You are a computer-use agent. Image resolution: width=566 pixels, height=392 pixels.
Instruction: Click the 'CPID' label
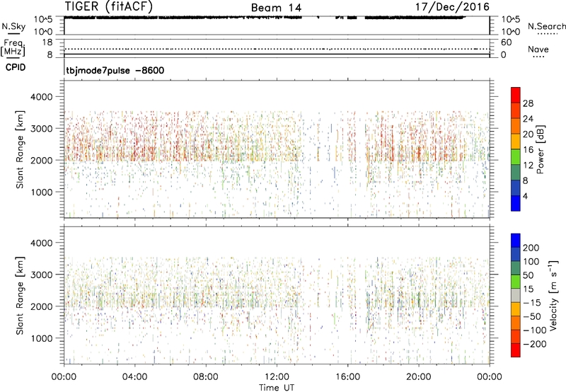coord(16,67)
